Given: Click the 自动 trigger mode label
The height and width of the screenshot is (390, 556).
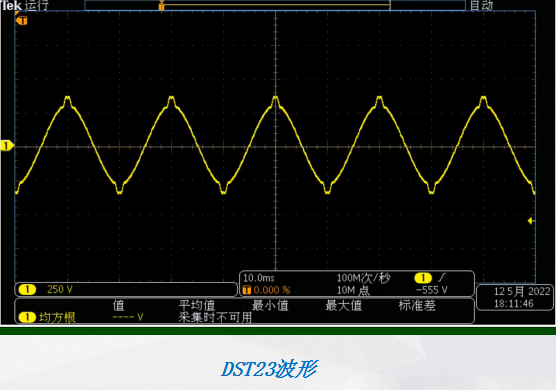Looking at the screenshot, I should point(481,5).
